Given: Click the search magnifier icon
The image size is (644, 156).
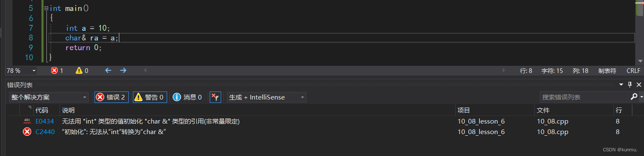Looking at the screenshot, I should coord(634,97).
